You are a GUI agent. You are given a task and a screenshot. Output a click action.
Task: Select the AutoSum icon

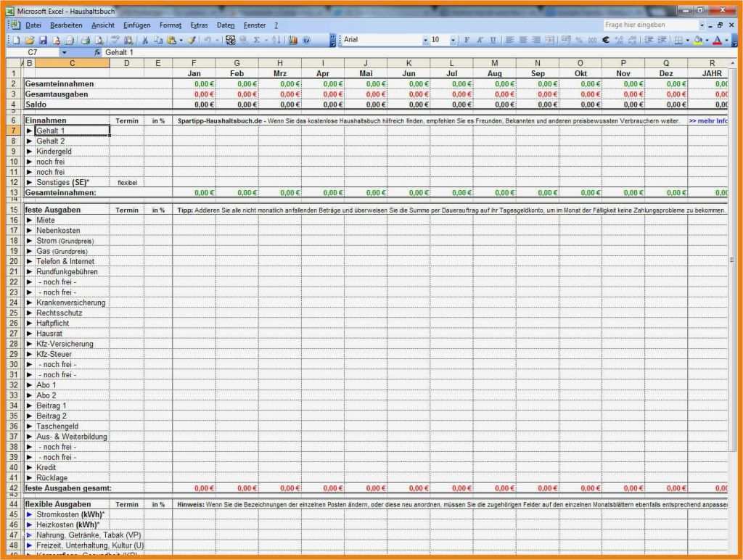pos(257,39)
